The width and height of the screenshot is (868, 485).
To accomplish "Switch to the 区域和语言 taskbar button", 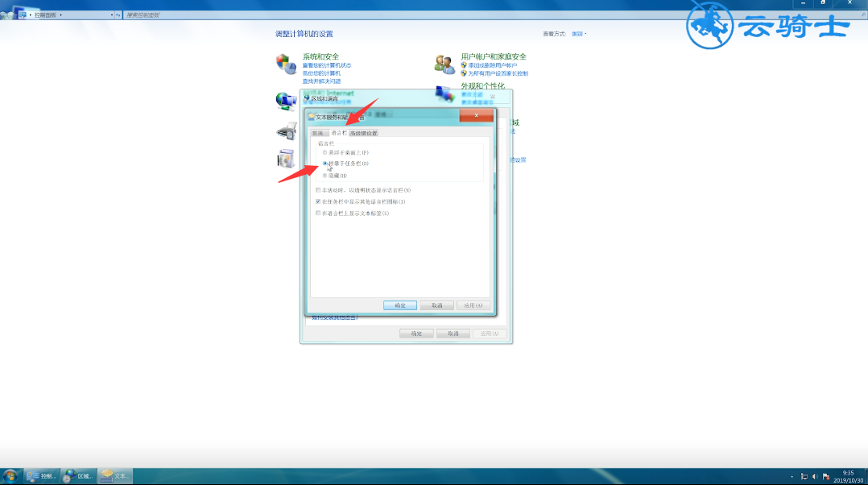I will 79,476.
